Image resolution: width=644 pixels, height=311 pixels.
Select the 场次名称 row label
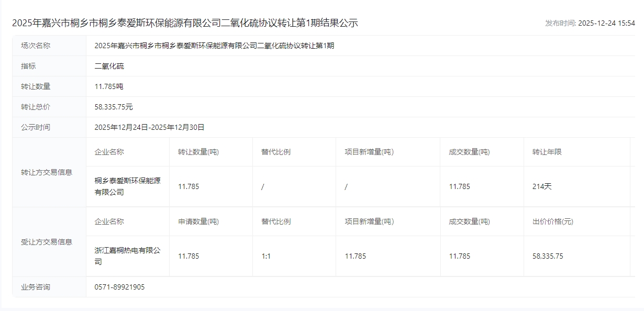pyautogui.click(x=36, y=46)
